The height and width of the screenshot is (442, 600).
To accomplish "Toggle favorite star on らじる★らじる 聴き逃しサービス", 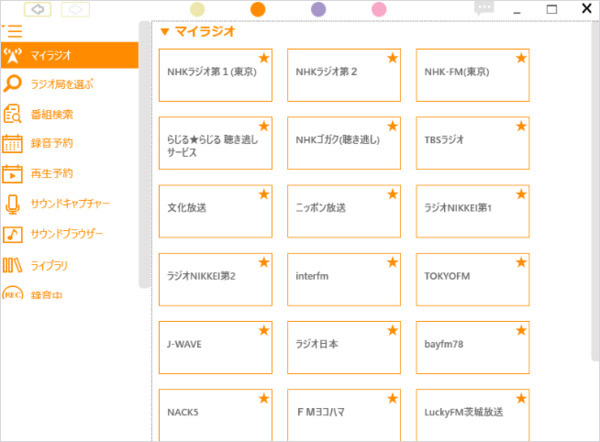I will coord(264,126).
